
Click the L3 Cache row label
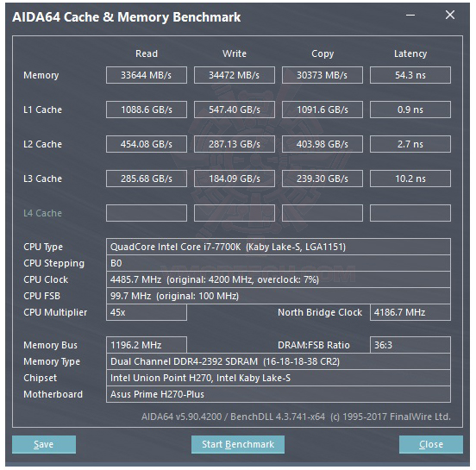[x=42, y=179]
